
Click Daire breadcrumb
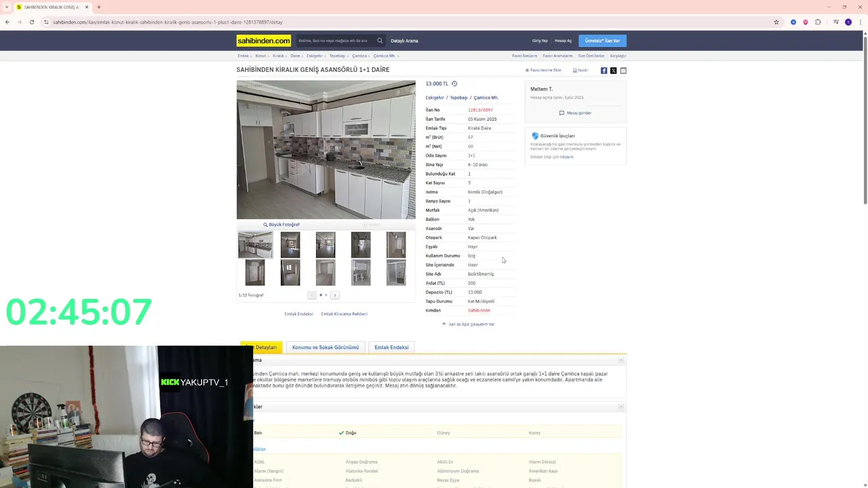click(x=295, y=56)
